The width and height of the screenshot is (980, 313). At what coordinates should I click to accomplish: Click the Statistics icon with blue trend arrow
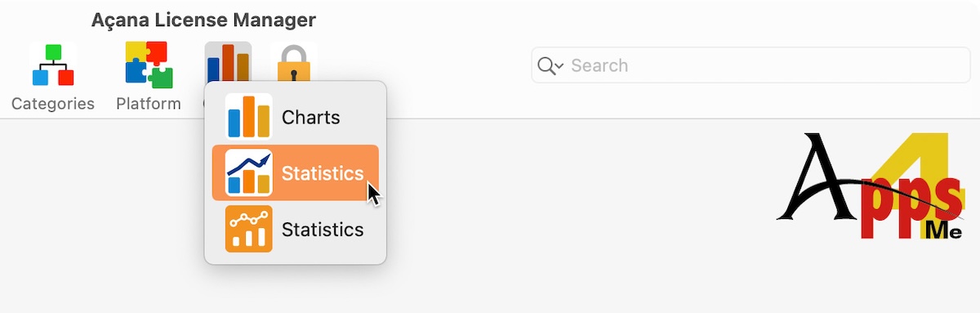249,172
